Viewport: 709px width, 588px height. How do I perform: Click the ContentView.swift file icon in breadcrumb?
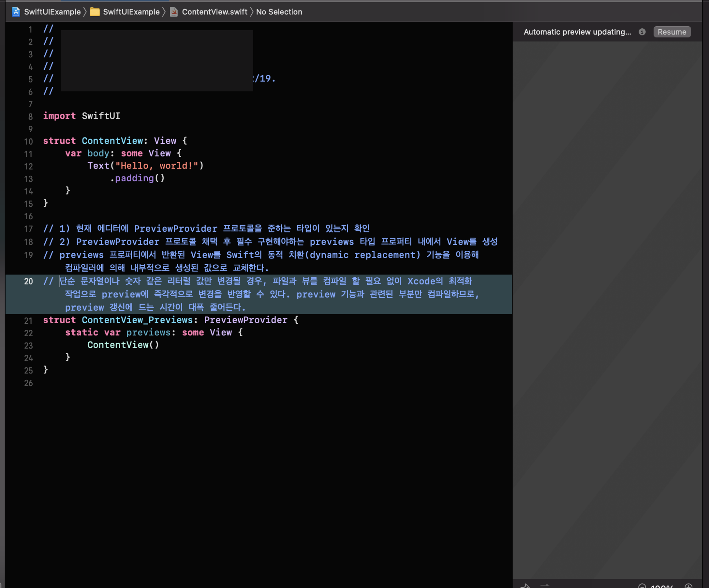point(174,12)
